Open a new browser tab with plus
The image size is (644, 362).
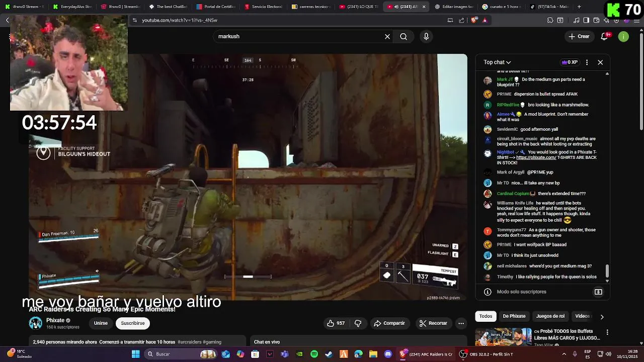tap(579, 7)
